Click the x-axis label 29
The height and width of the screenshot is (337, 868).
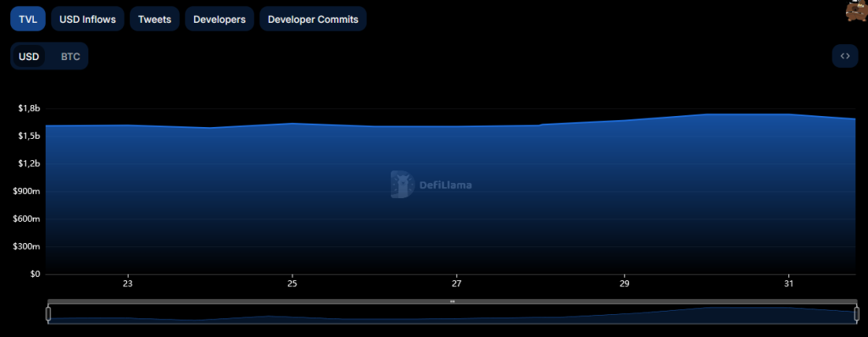(625, 284)
